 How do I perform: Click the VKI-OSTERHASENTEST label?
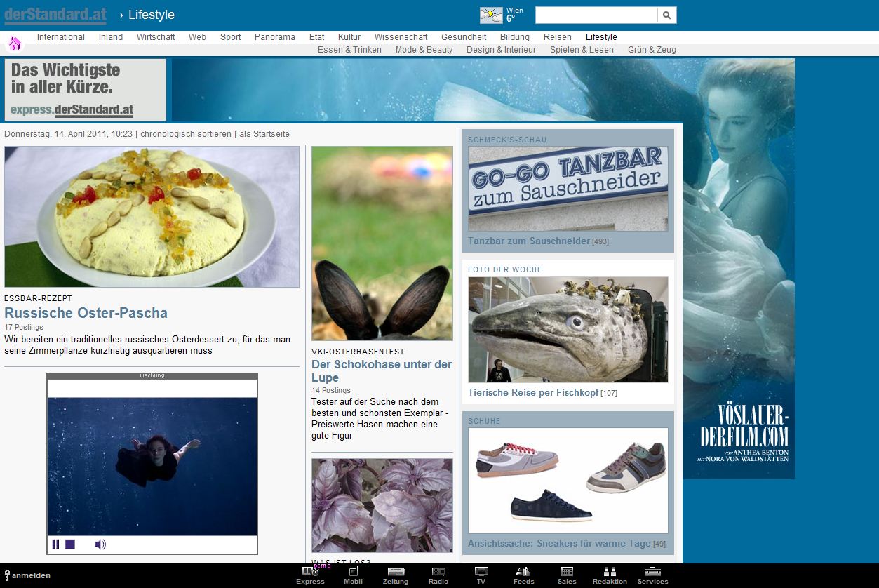click(x=358, y=352)
